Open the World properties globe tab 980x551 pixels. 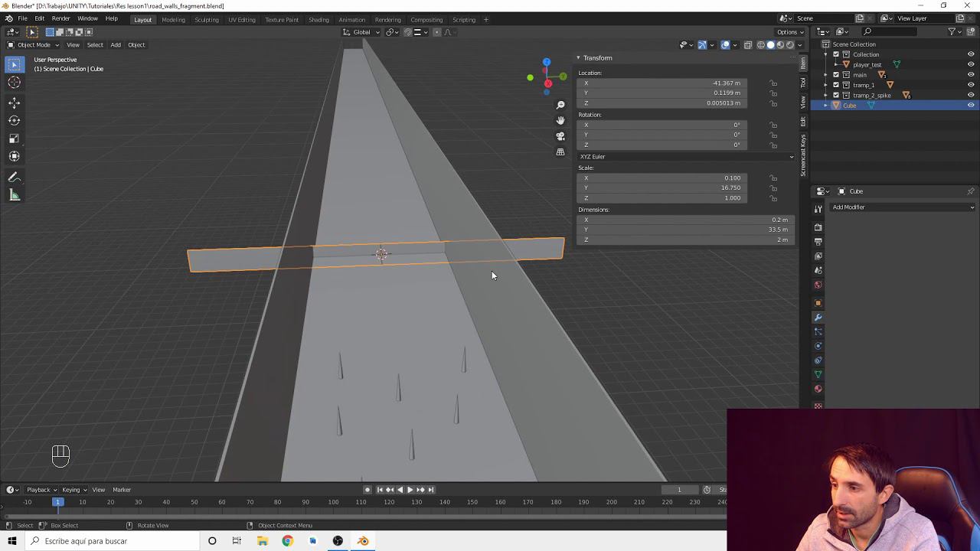(x=818, y=285)
